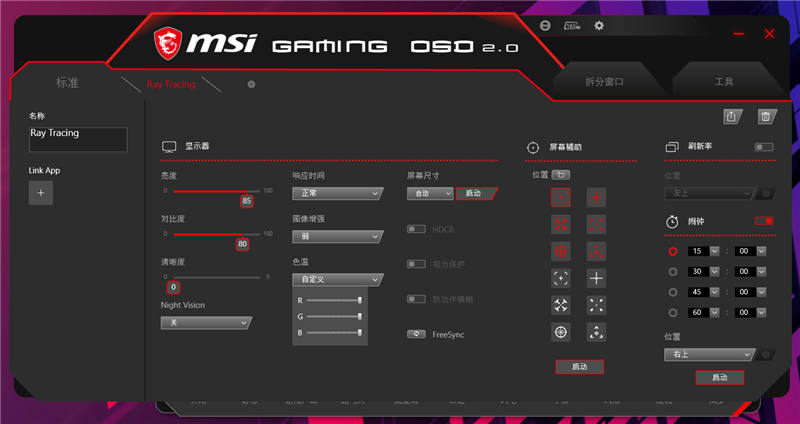Choose the red four-arrows crosshair

(561, 224)
